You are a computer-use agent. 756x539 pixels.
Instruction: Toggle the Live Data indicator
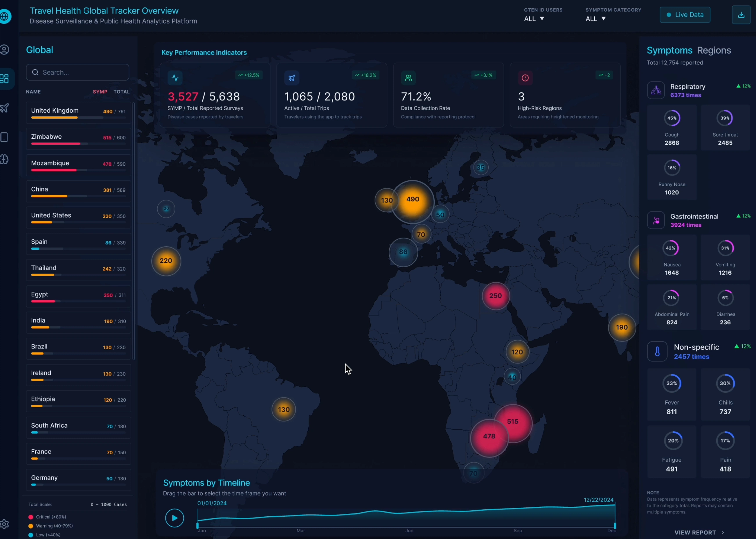pos(685,15)
